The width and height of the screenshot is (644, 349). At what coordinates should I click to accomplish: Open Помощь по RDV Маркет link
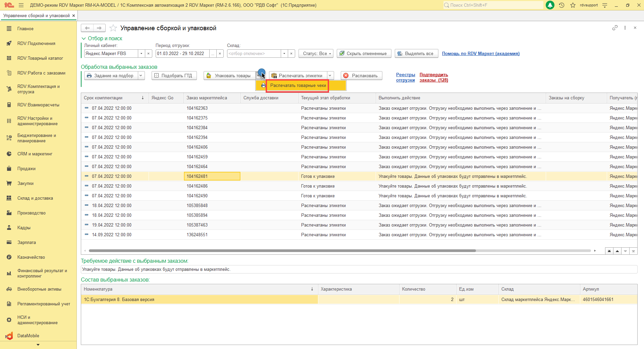[480, 54]
